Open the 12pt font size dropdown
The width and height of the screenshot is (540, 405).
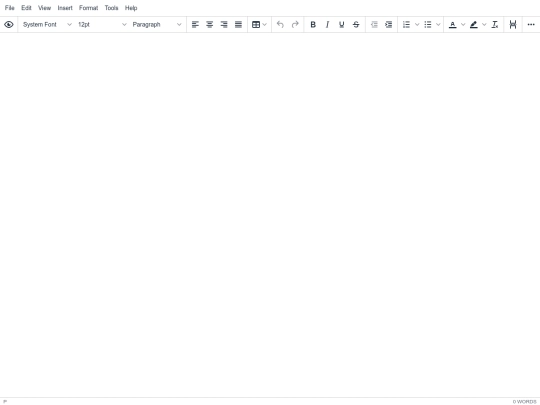point(102,24)
